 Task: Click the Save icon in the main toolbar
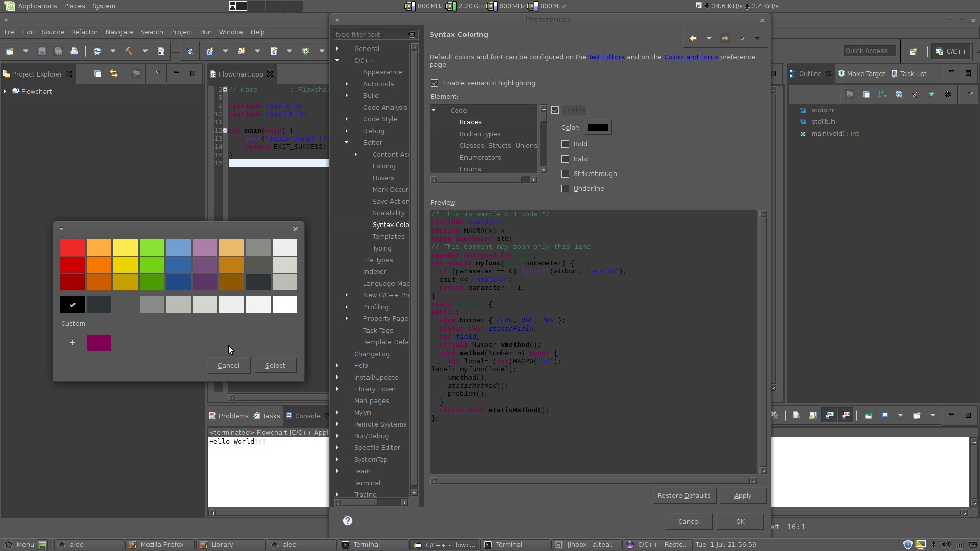[x=42, y=51]
